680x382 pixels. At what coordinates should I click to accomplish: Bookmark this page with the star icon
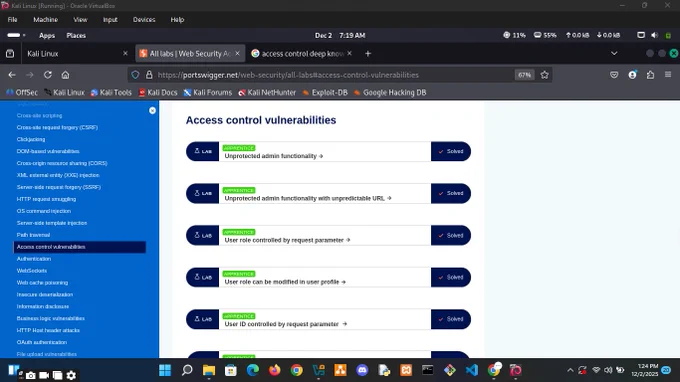545,75
